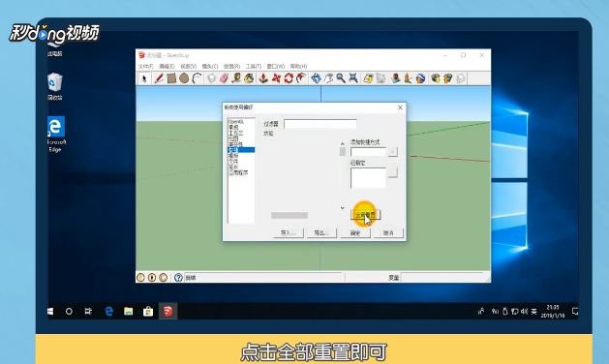The width and height of the screenshot is (609, 364).
Task: Click the 导入... import button
Action: [x=288, y=232]
